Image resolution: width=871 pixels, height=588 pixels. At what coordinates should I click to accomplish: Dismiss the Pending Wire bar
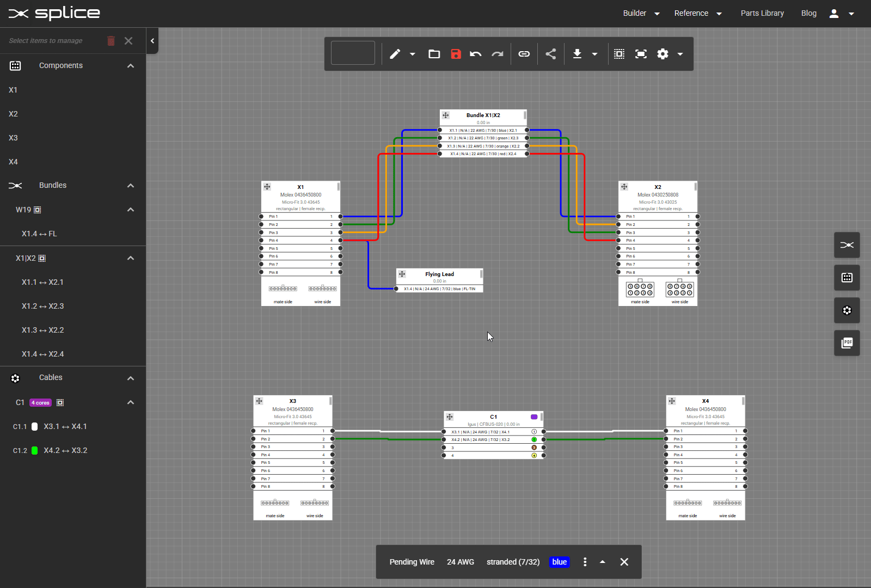(624, 562)
